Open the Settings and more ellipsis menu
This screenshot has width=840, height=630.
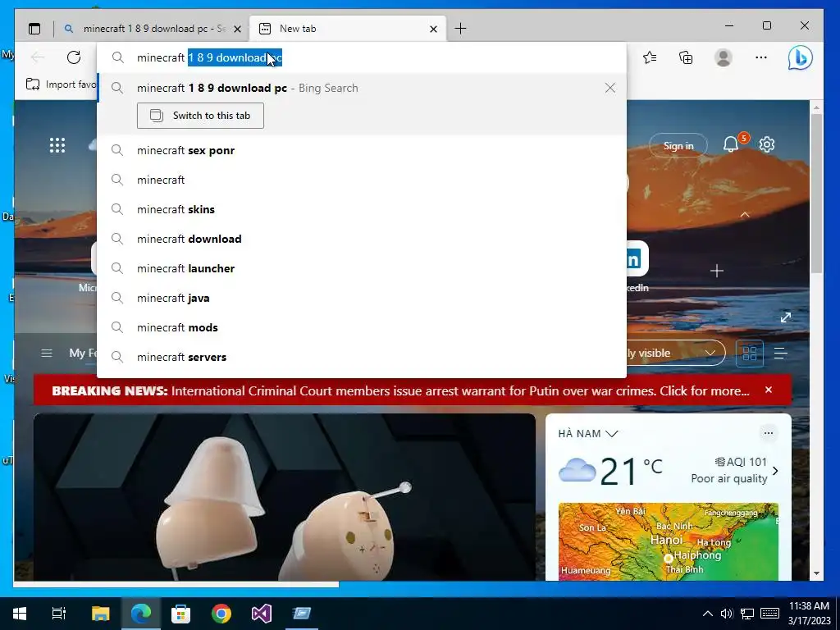[x=760, y=57]
